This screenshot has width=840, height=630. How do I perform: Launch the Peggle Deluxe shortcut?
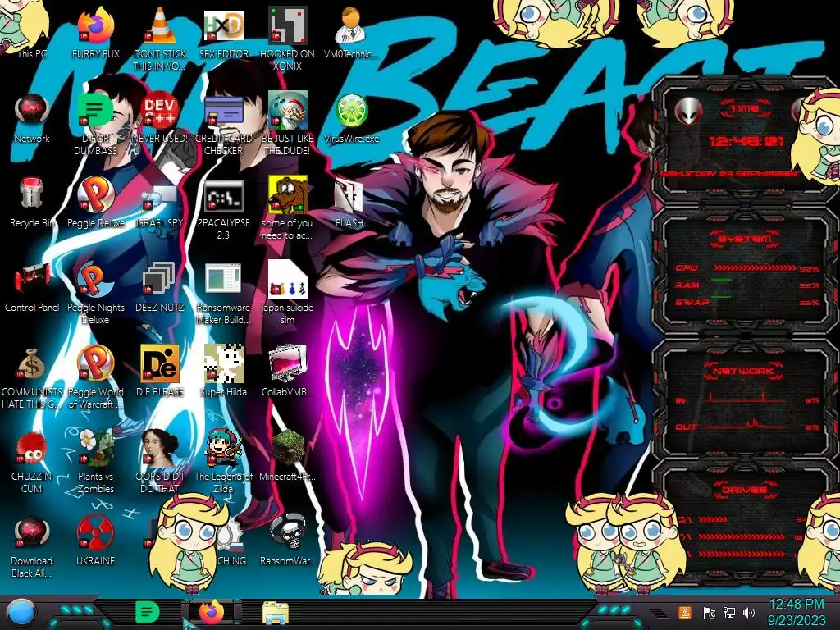pyautogui.click(x=95, y=195)
